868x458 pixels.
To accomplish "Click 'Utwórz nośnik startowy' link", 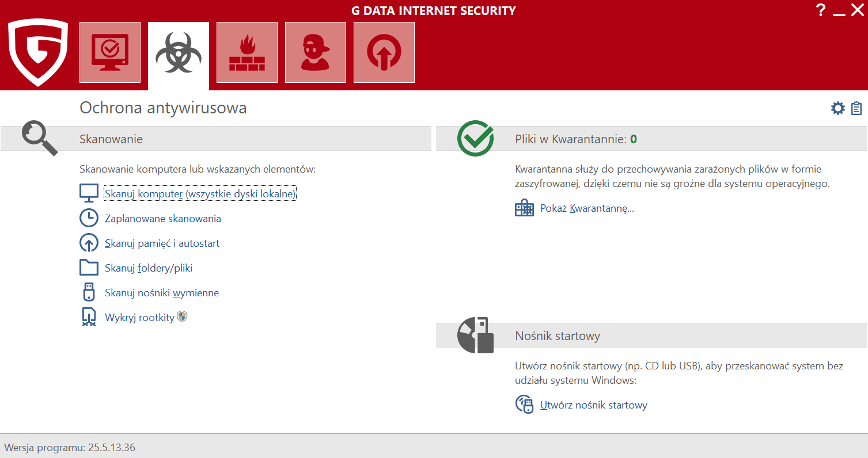I will tap(593, 405).
